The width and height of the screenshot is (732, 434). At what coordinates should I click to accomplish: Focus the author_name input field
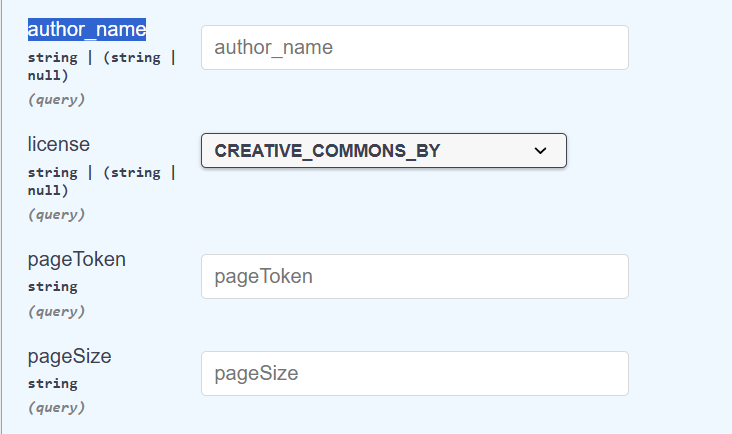click(414, 48)
